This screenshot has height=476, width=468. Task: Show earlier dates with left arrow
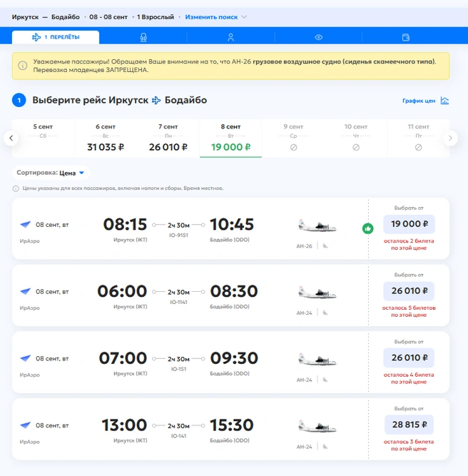point(11,138)
